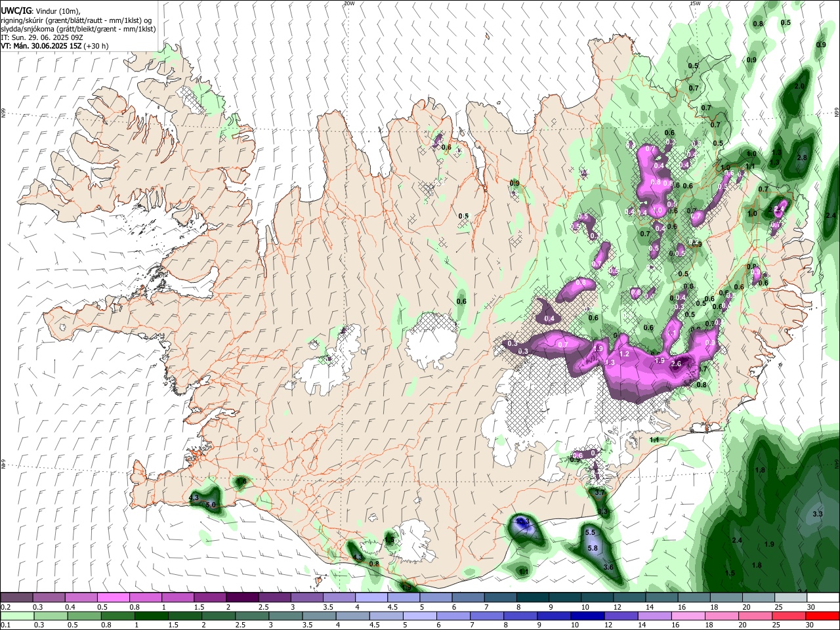Click the 5.5 rainfall value off the south coast
Image resolution: width=840 pixels, height=630 pixels.
click(590, 532)
